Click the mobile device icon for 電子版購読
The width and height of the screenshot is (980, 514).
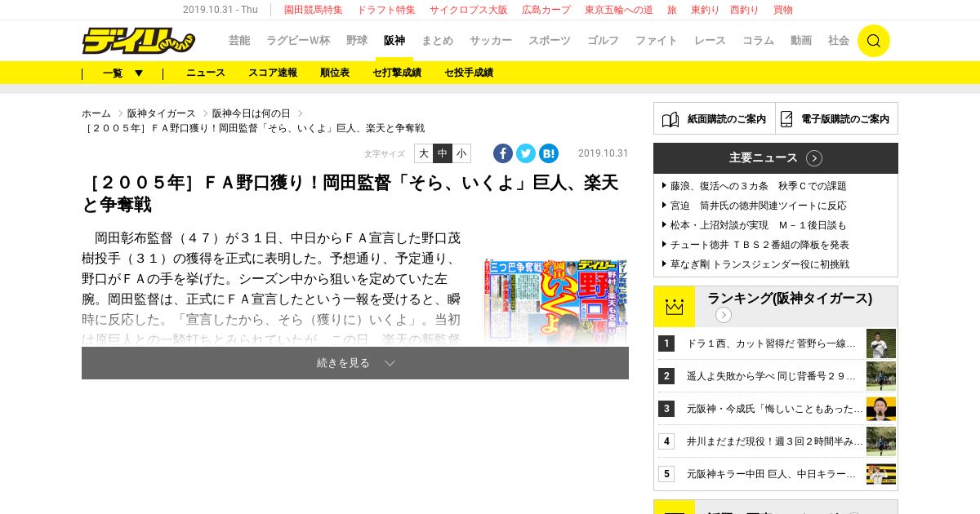tap(786, 119)
